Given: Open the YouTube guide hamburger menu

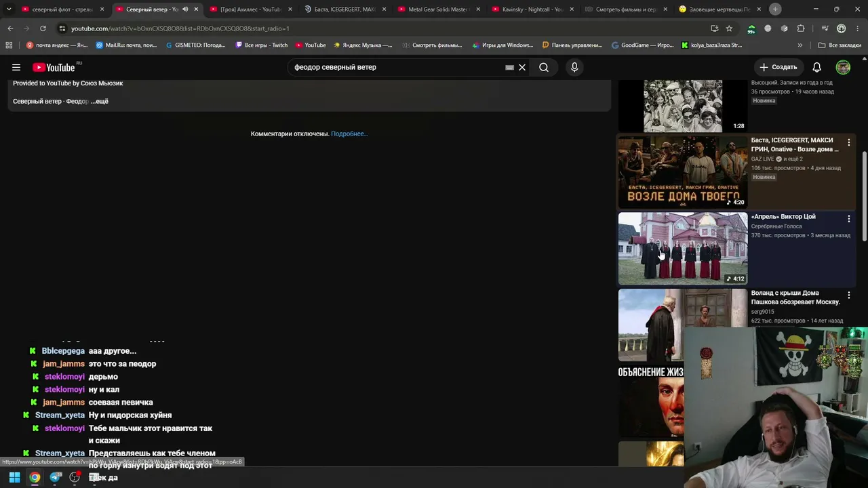Looking at the screenshot, I should point(16,67).
